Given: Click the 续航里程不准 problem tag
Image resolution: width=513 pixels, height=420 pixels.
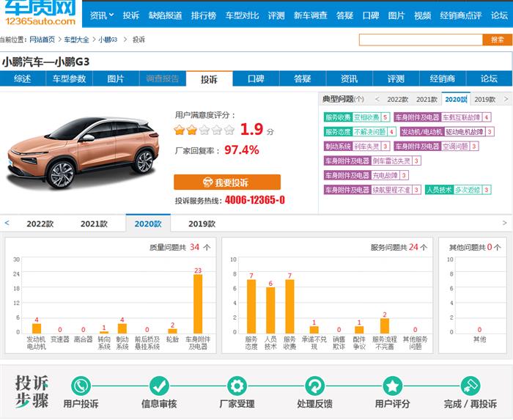Looking at the screenshot, I should coord(391,190).
